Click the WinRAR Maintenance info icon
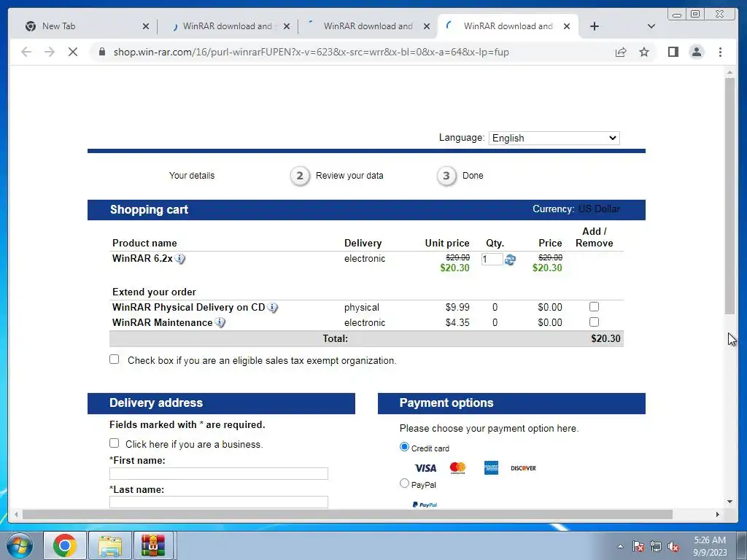The image size is (747, 560). pos(220,322)
